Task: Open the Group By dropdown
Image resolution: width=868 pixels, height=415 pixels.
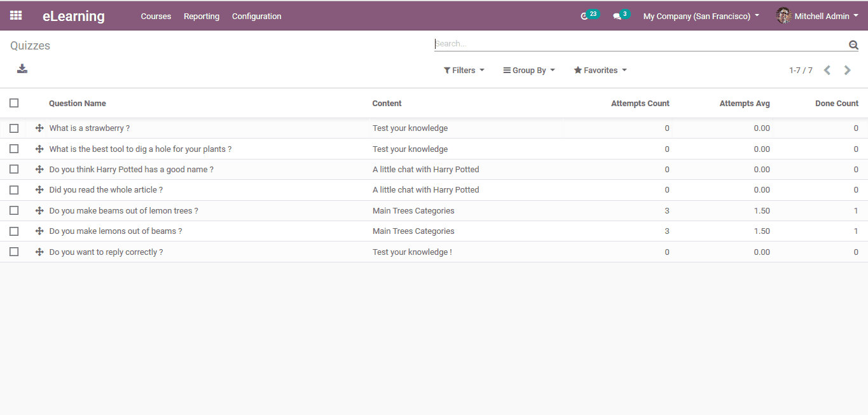Action: pyautogui.click(x=529, y=71)
